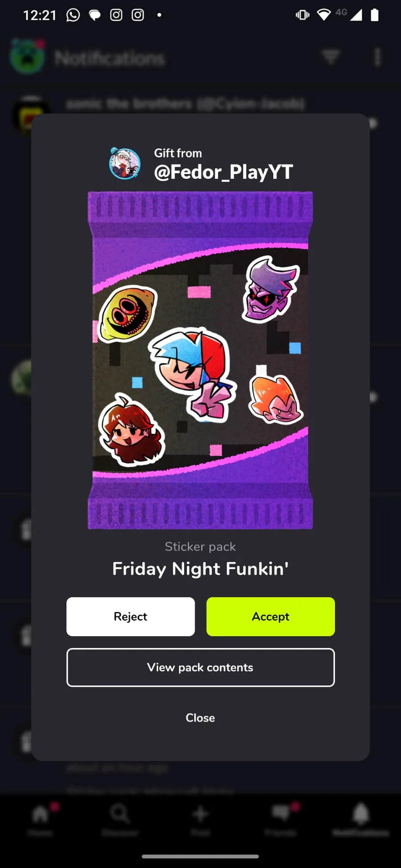Open the notifications filter funnel icon

pyautogui.click(x=331, y=57)
